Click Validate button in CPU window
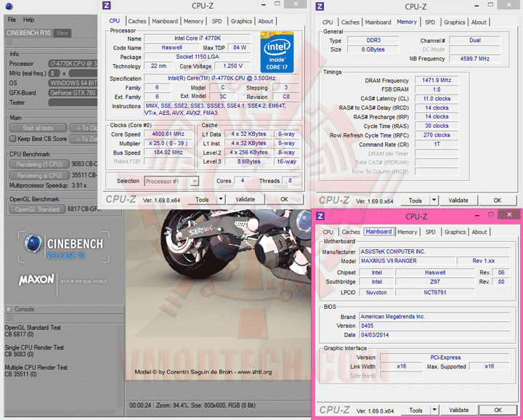 (246, 199)
